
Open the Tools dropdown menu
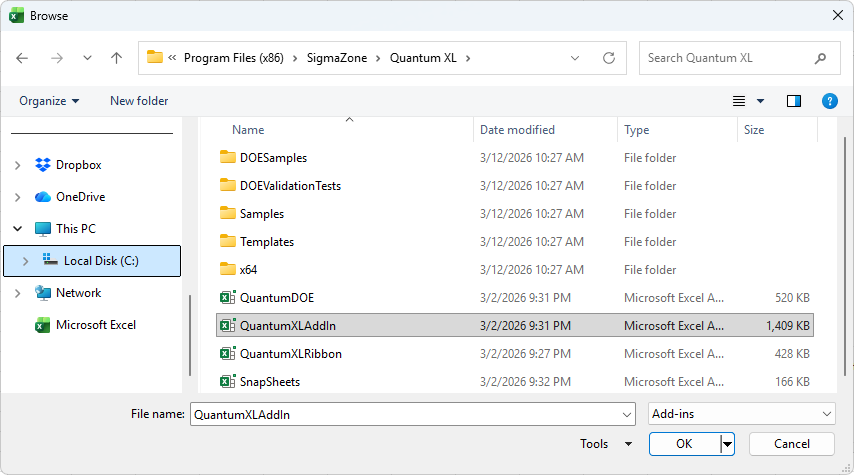coord(606,444)
